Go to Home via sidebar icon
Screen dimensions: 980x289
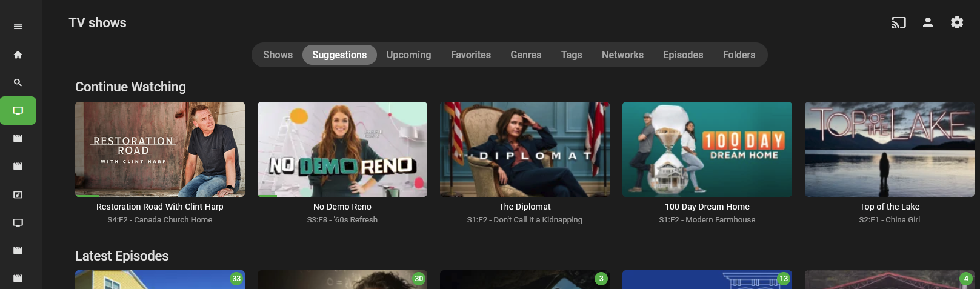[18, 55]
